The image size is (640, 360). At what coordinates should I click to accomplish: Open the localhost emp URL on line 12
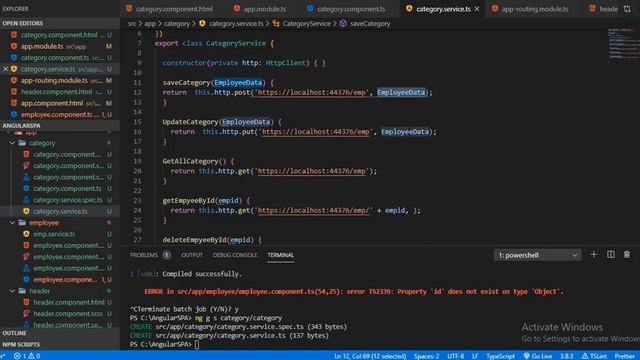point(311,93)
